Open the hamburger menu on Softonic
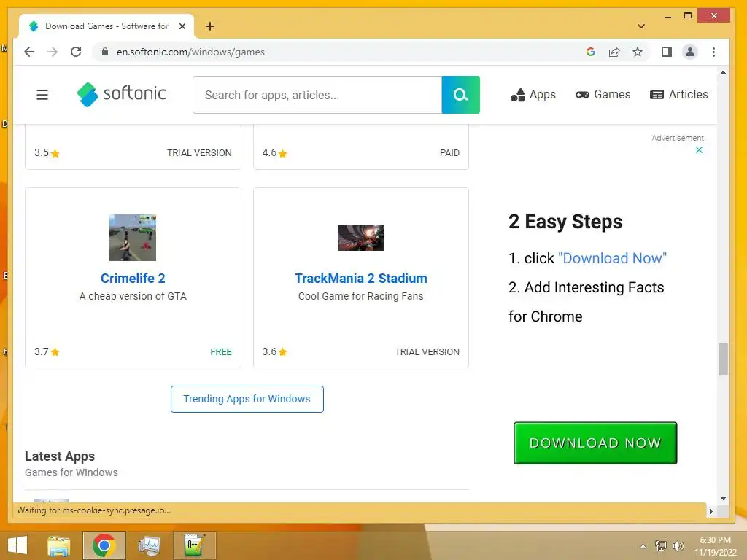The image size is (747, 560). (x=42, y=95)
